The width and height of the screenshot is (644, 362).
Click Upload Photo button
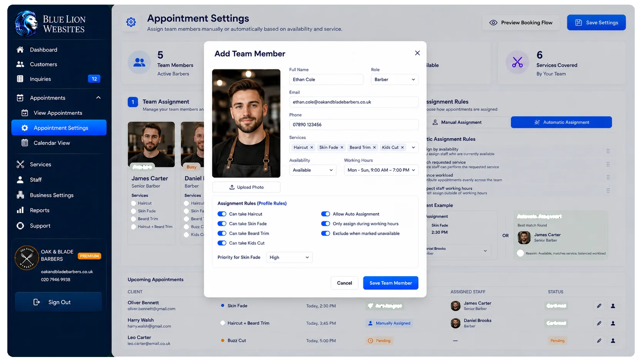click(246, 187)
